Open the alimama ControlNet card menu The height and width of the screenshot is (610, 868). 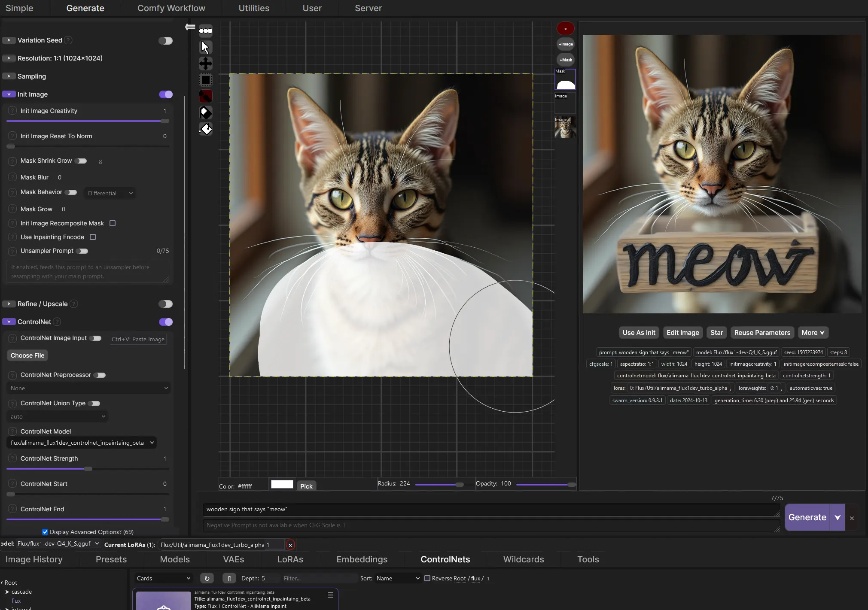[330, 595]
